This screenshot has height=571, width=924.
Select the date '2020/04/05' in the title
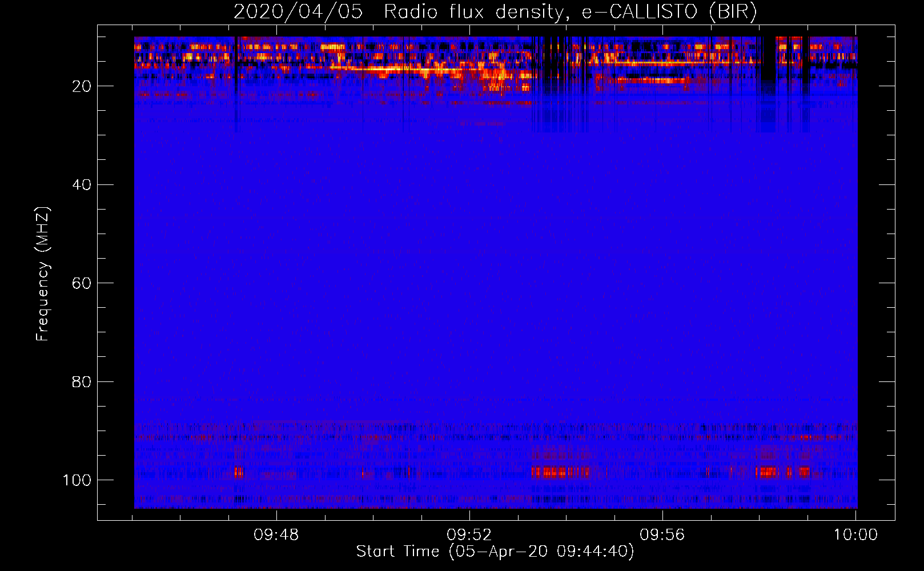pos(298,12)
